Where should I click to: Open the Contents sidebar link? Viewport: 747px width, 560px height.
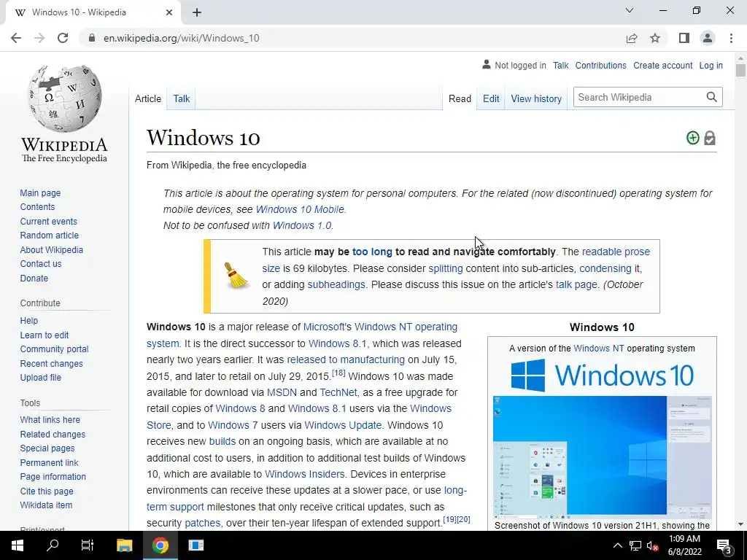pos(38,206)
